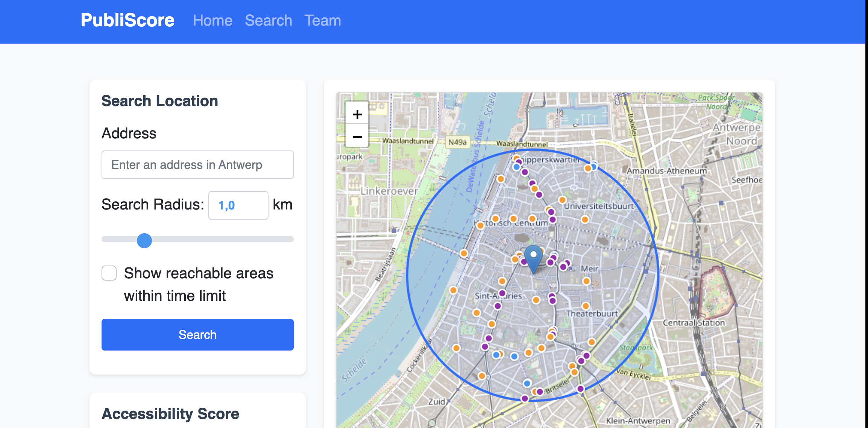The image size is (868, 428).
Task: Click orange marker near Sint-Andries label
Action: point(502,281)
